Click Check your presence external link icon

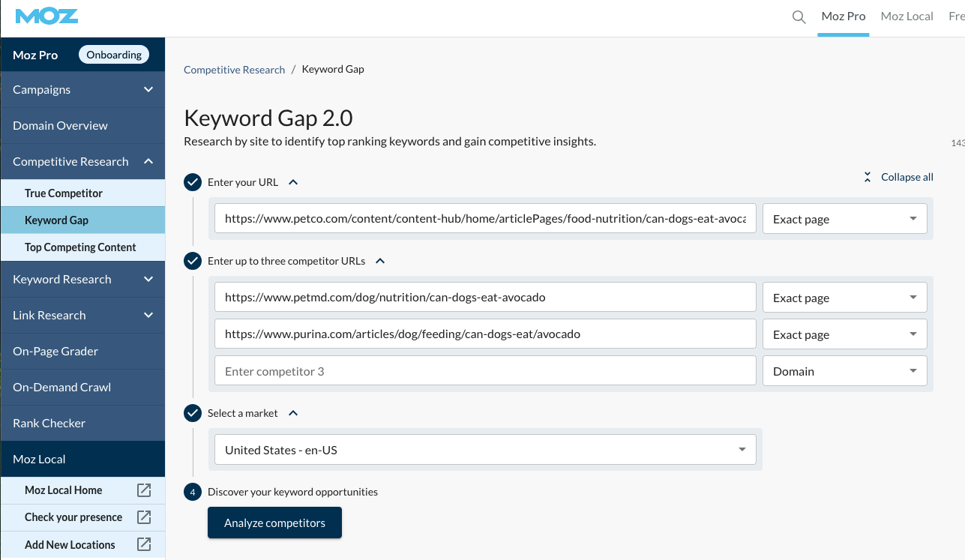pyautogui.click(x=144, y=517)
